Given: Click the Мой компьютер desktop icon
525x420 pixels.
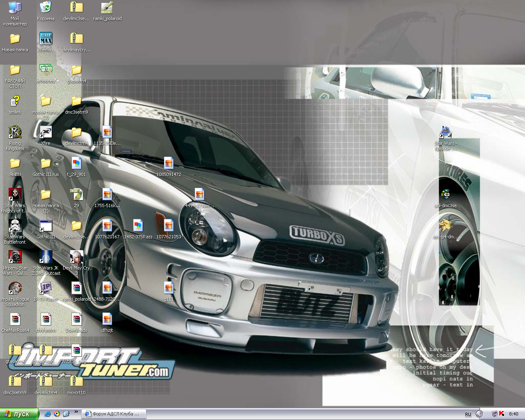Looking at the screenshot, I should coord(15,8).
